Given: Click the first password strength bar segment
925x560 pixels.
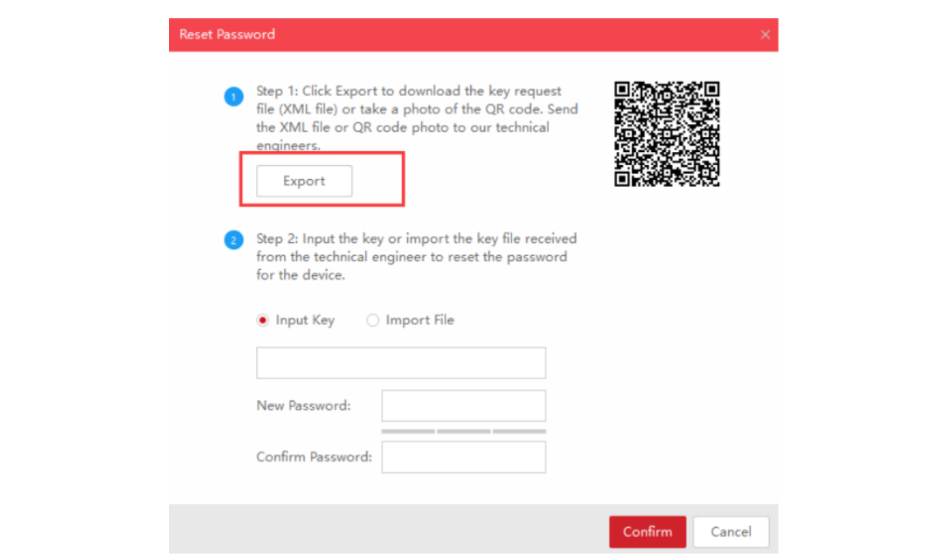Looking at the screenshot, I should pos(408,431).
